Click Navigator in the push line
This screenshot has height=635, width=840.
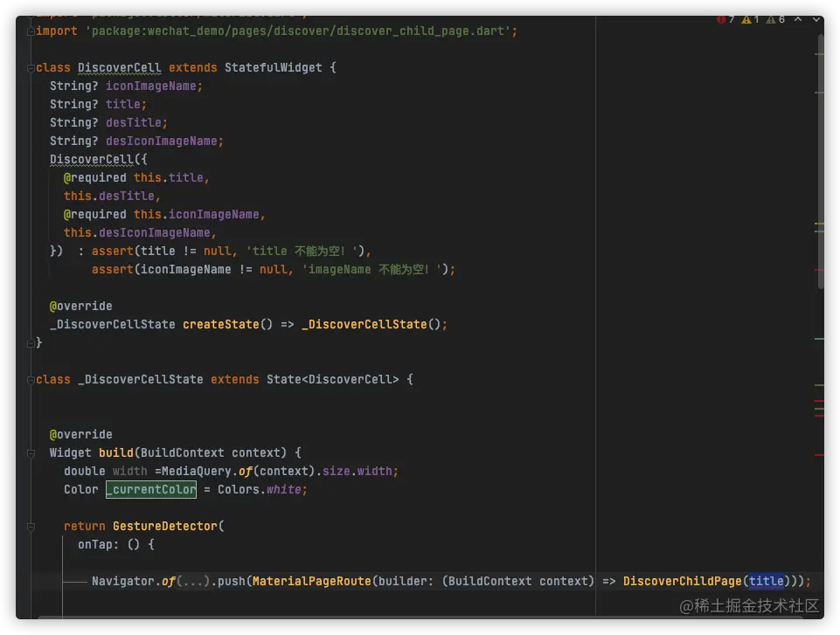point(122,582)
